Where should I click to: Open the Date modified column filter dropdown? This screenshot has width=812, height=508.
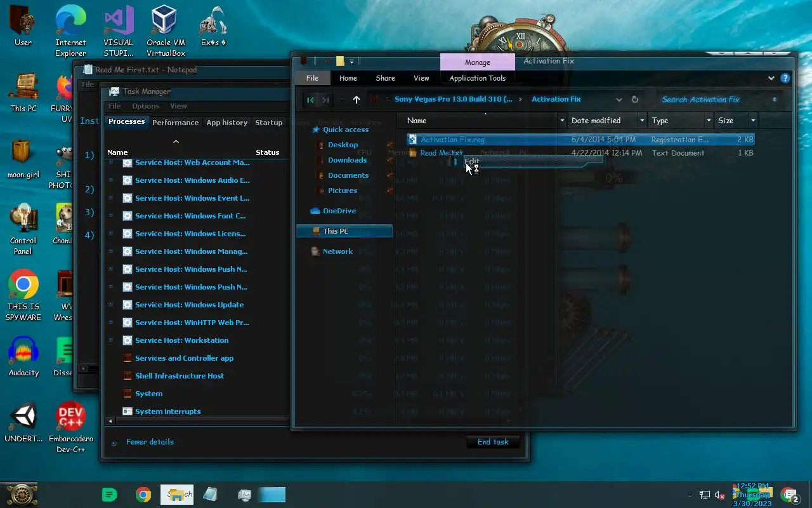click(642, 121)
